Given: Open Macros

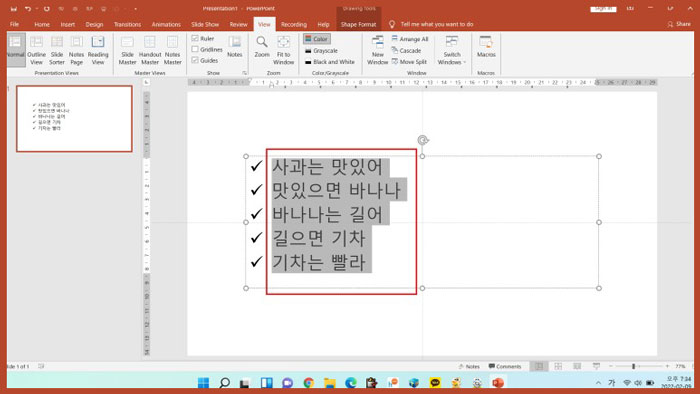Looking at the screenshot, I should click(486, 47).
